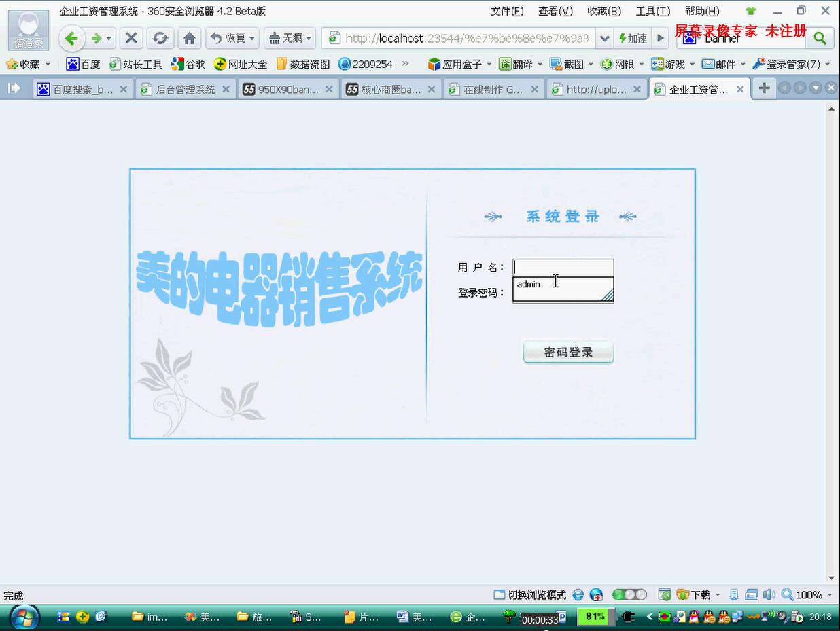The image size is (840, 631).
Task: Click the browser Forward arrow button
Action: pyautogui.click(x=96, y=38)
